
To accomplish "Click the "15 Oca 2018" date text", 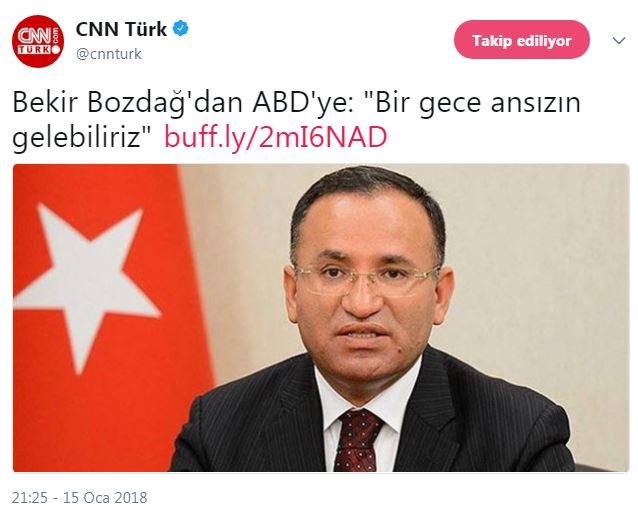I will point(105,498).
